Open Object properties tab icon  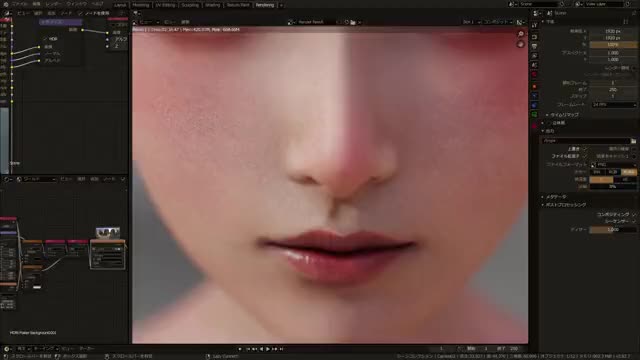(535, 87)
